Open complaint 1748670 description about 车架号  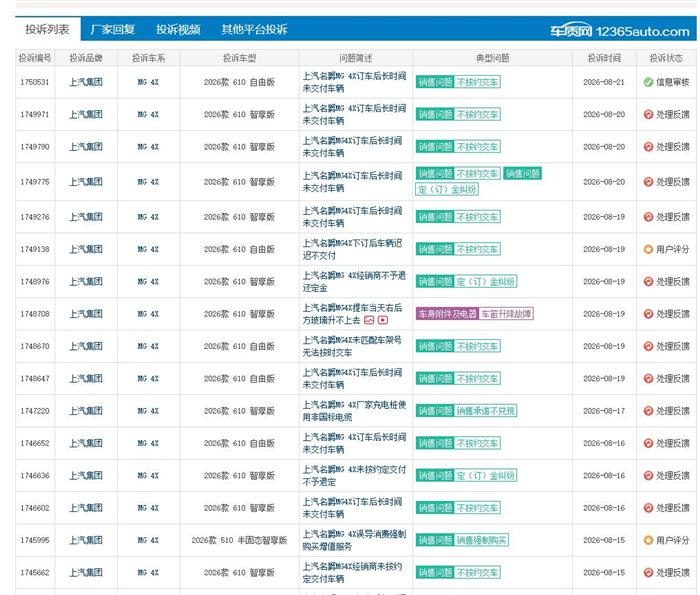(352, 346)
